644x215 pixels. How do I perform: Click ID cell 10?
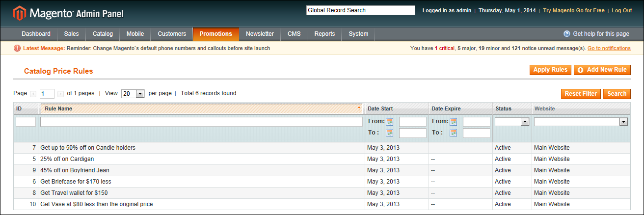pyautogui.click(x=33, y=204)
